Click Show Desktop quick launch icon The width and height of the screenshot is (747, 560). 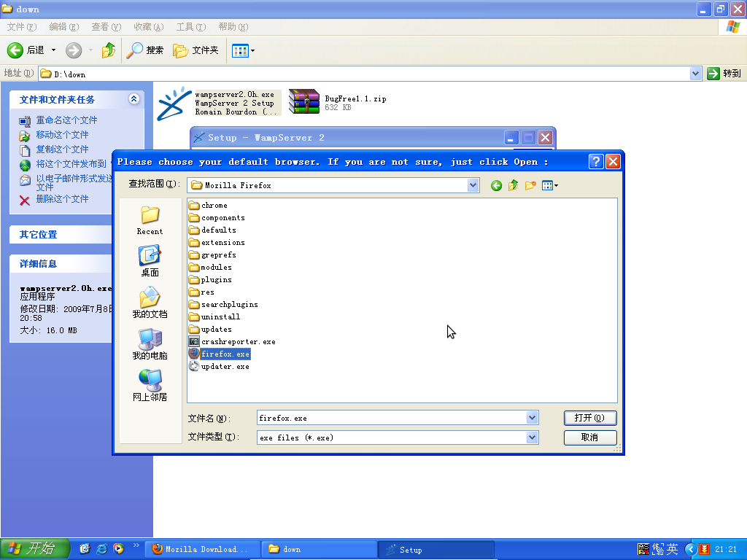(x=85, y=549)
